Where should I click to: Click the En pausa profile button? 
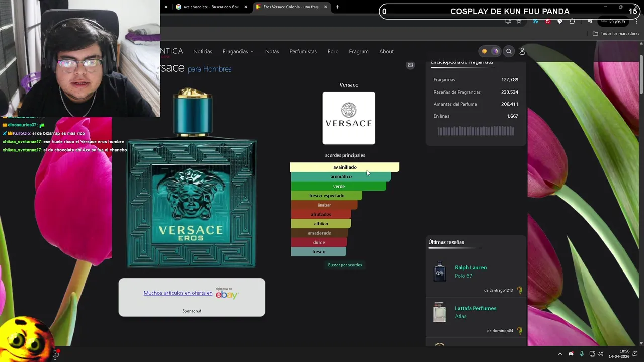(x=613, y=21)
